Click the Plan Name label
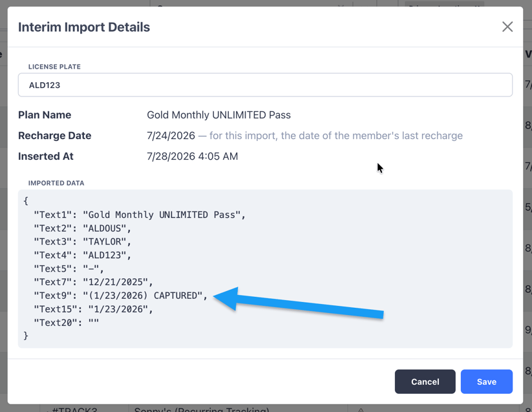 45,115
